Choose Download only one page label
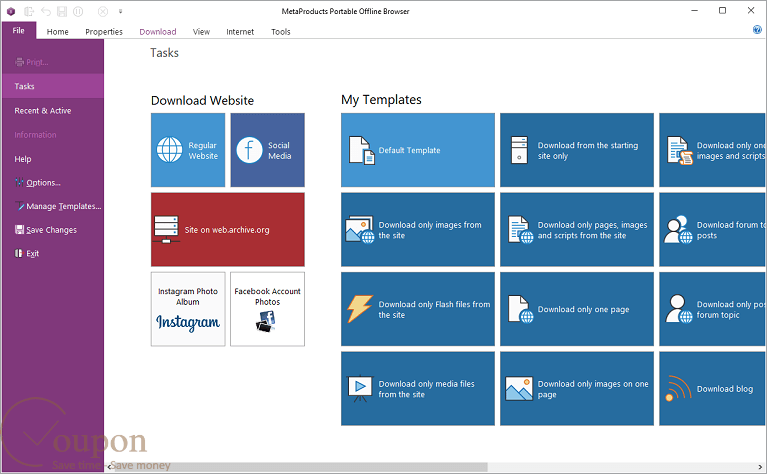The height and width of the screenshot is (474, 767). pyautogui.click(x=583, y=309)
